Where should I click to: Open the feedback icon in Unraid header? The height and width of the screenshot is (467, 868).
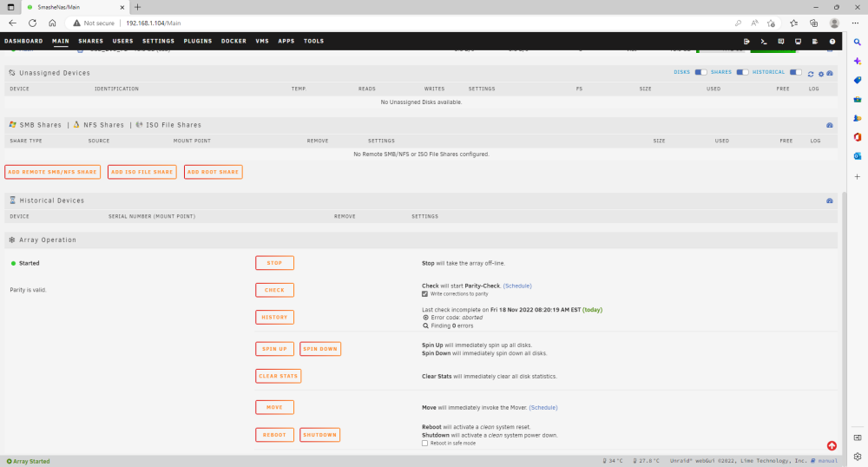[x=780, y=42]
